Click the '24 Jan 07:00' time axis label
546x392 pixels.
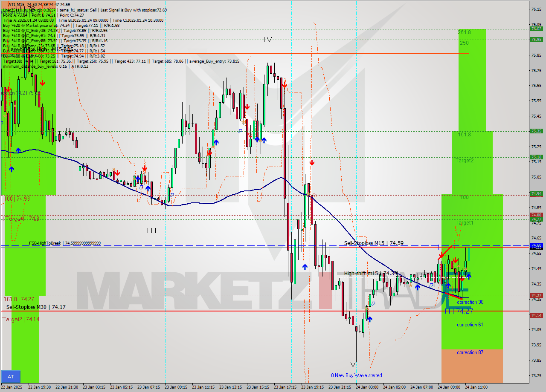[422, 387]
